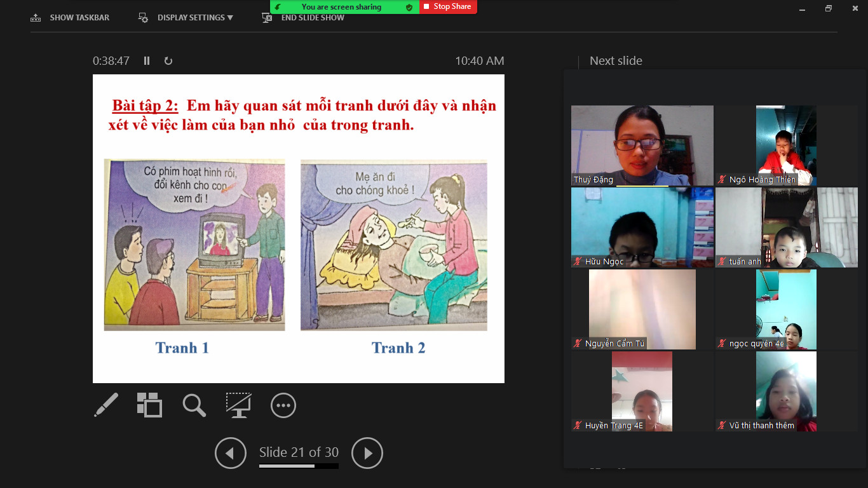
Task: Toggle black or unblack slide show icon
Action: point(239,405)
